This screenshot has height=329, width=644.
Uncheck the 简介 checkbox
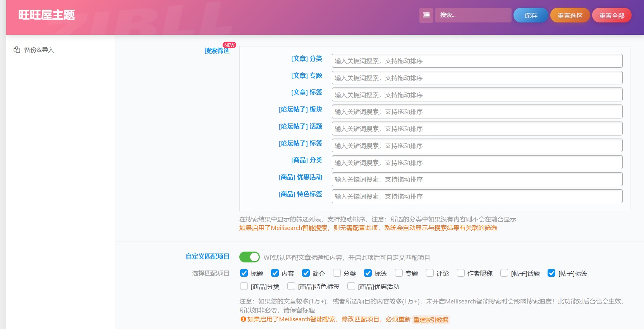[306, 273]
